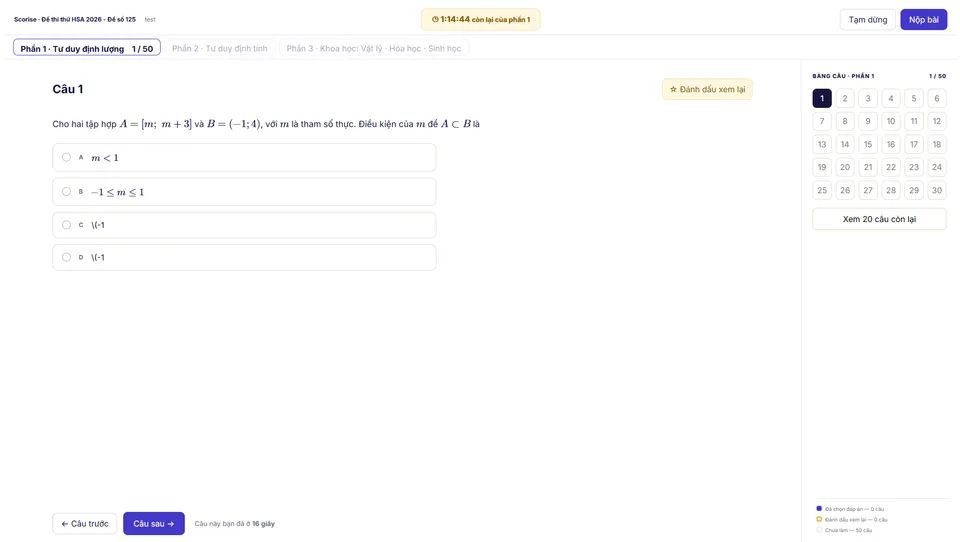Jump to question 16 in the question grid
The height and width of the screenshot is (542, 960).
point(891,144)
